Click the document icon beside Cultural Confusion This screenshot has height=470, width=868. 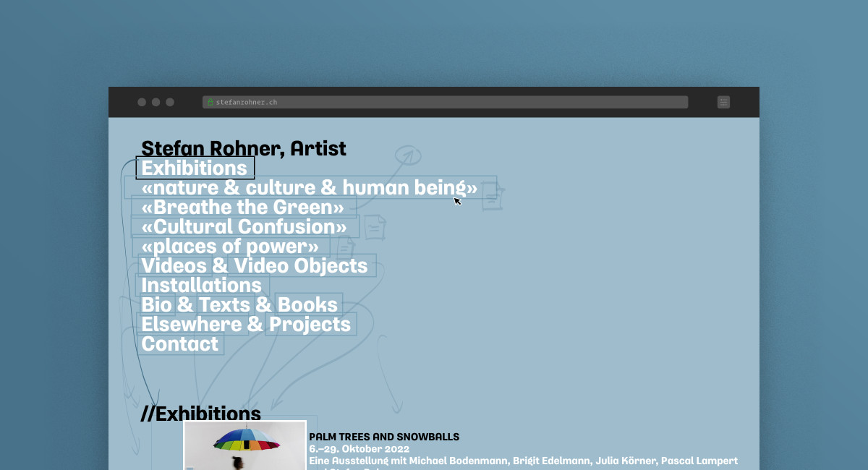tap(375, 227)
